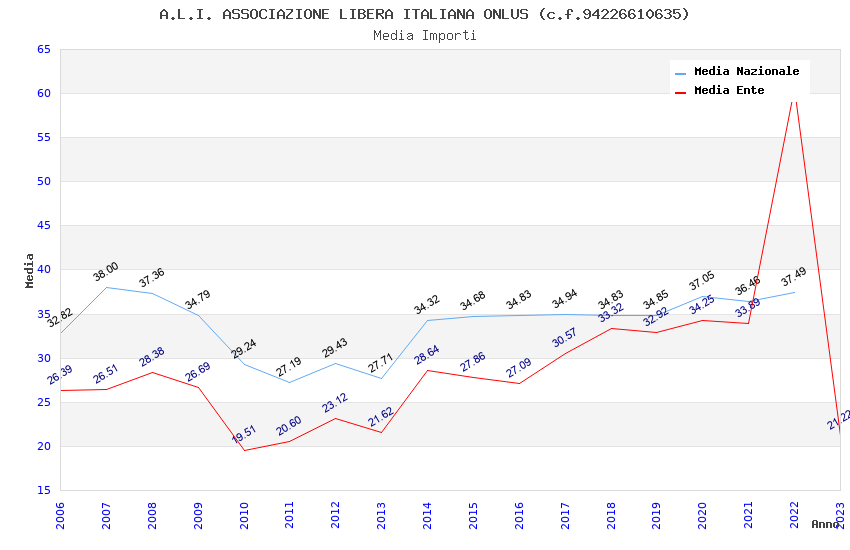Image resolution: width=850 pixels, height=550 pixels.
Task: Click the 2022 x-axis label
Action: (794, 515)
